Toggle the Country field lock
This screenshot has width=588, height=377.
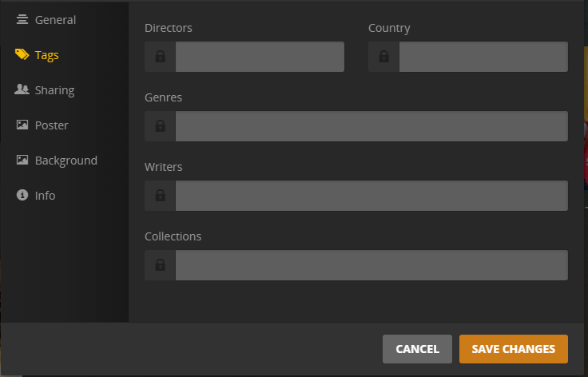[x=383, y=57]
